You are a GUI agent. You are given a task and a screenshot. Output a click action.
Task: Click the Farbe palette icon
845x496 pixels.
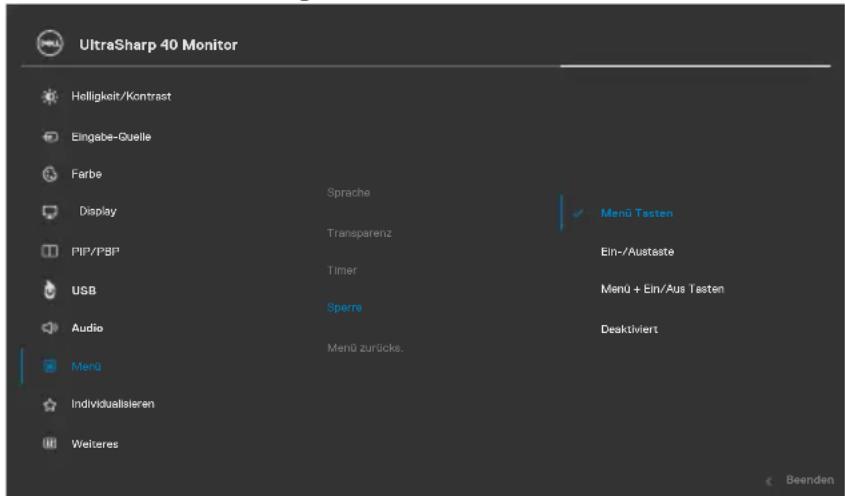(x=50, y=174)
